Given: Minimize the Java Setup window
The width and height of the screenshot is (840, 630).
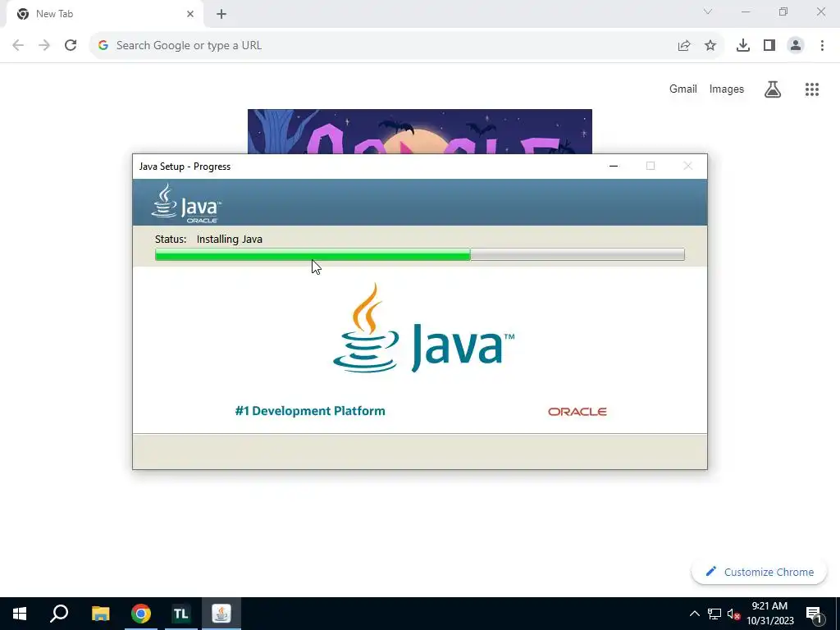Looking at the screenshot, I should 614,166.
